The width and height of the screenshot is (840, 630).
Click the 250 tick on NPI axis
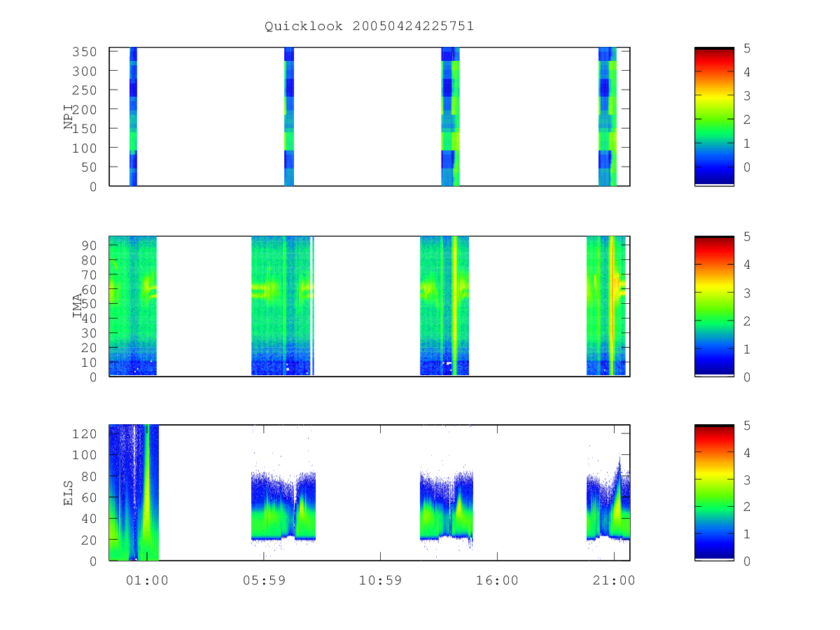(86, 90)
